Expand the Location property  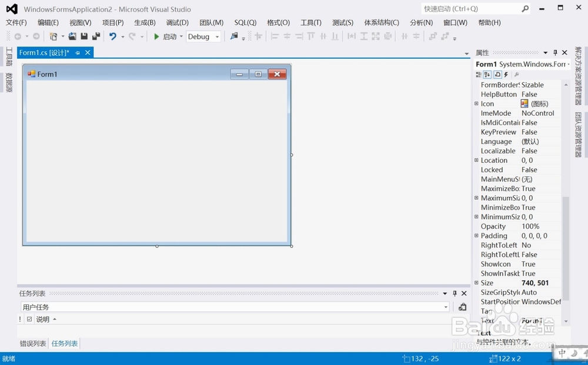coord(476,160)
